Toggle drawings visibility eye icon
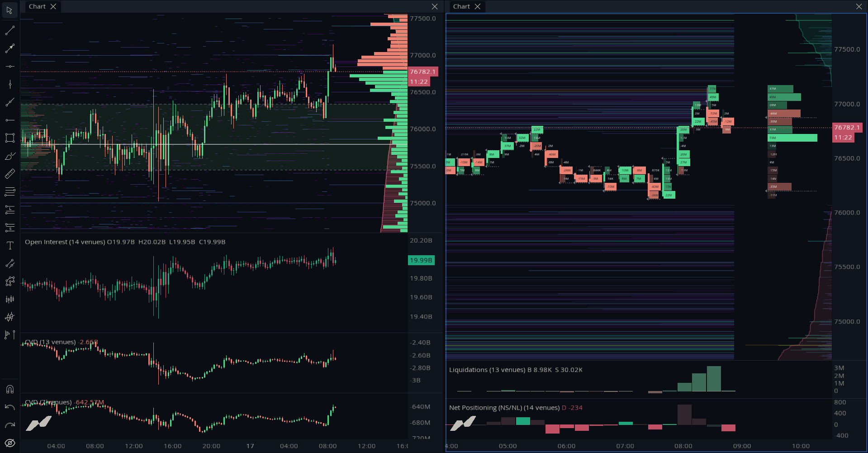 [9, 443]
